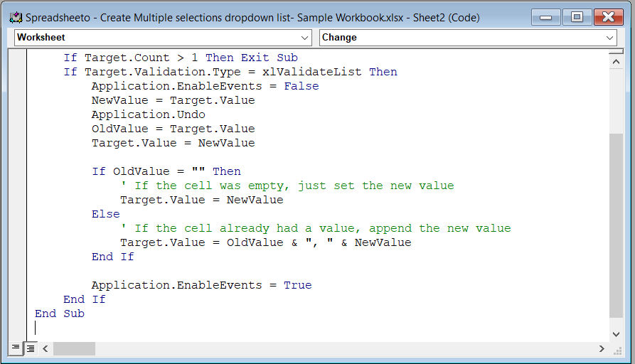
Task: Click the vertical scrollbar down arrow
Action: click(x=616, y=333)
